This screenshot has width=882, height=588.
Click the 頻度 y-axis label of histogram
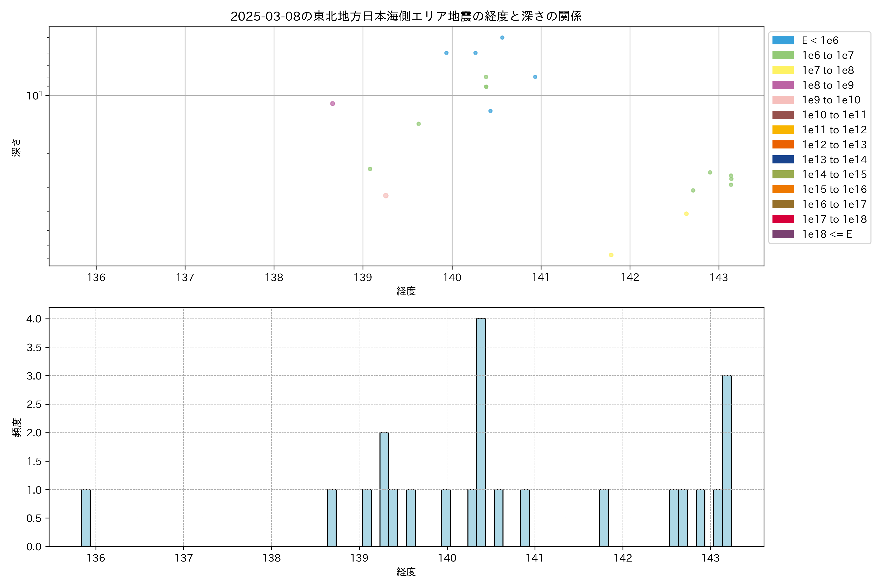17,428
